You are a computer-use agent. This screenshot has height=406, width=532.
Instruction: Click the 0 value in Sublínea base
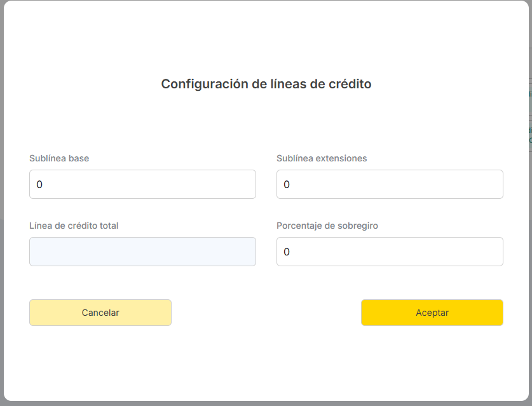[39, 185]
